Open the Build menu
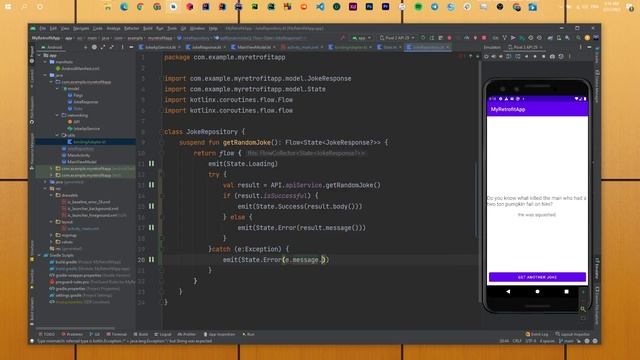 [x=148, y=29]
